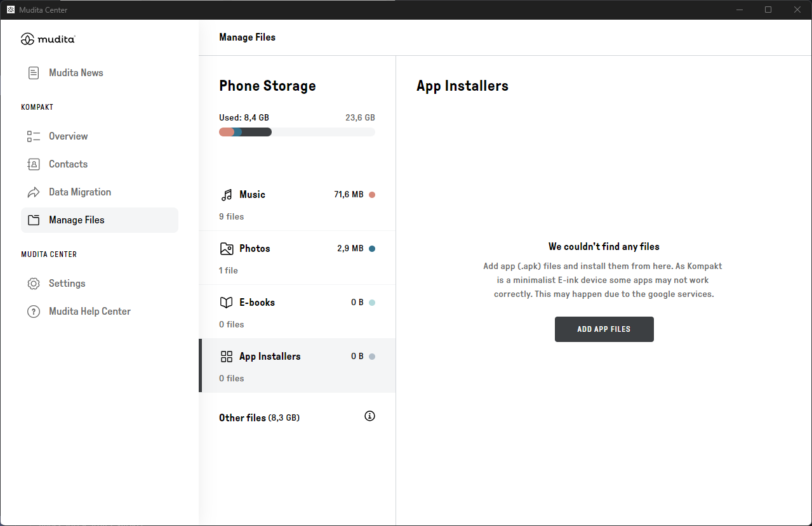Click the Contacts book icon

pyautogui.click(x=34, y=164)
